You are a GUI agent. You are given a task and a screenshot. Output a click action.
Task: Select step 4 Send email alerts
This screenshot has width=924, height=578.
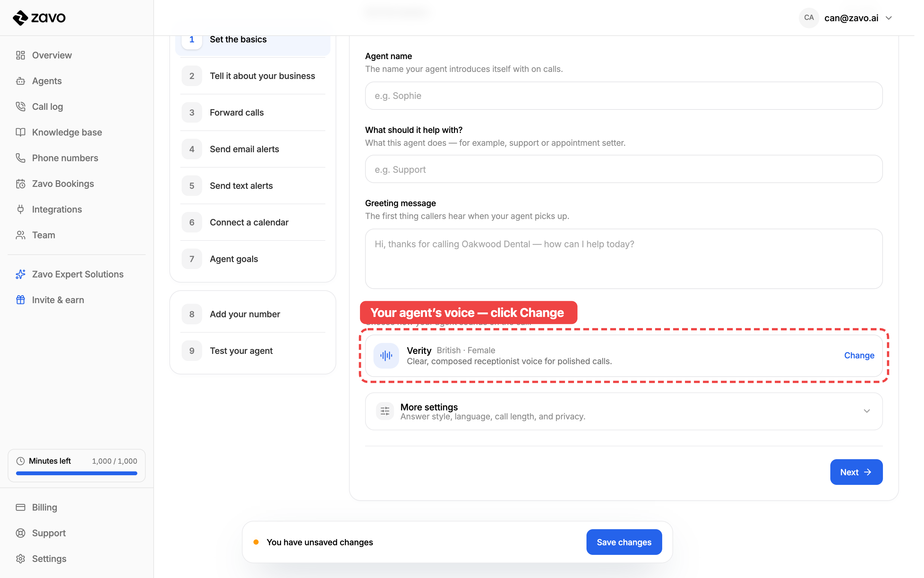pyautogui.click(x=252, y=149)
